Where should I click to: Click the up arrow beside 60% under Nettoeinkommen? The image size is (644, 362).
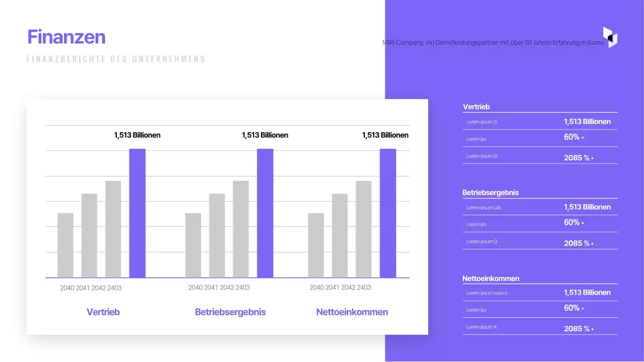pyautogui.click(x=583, y=308)
